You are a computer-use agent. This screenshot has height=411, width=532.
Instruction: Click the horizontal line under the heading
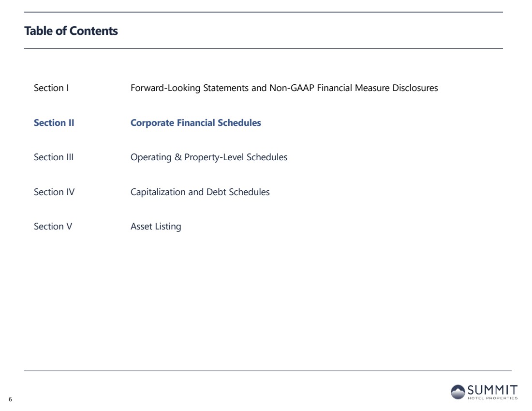pyautogui.click(x=264, y=48)
